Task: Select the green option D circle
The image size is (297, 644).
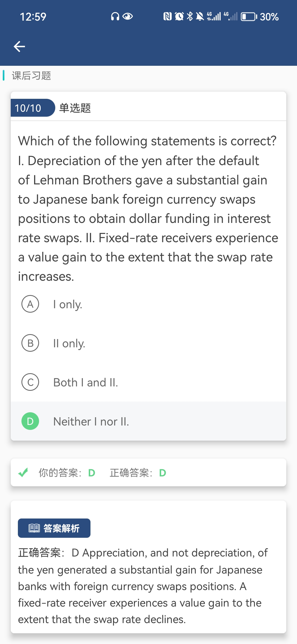Action: pyautogui.click(x=30, y=421)
